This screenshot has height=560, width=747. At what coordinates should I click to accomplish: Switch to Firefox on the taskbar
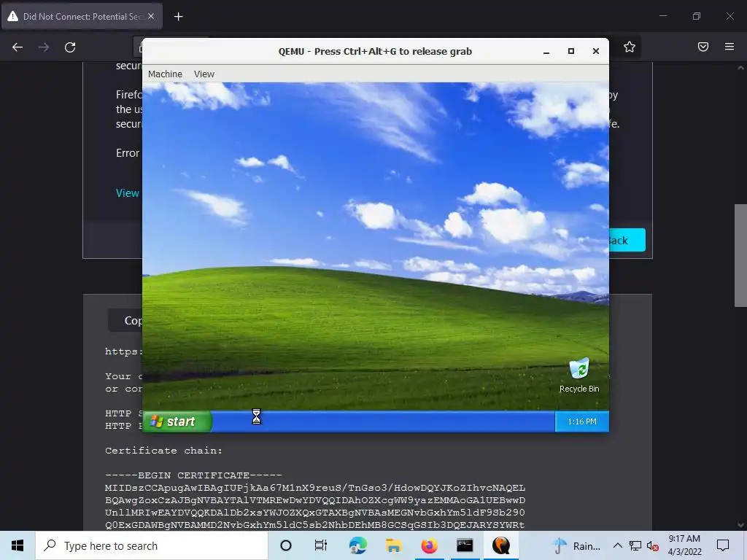429,545
